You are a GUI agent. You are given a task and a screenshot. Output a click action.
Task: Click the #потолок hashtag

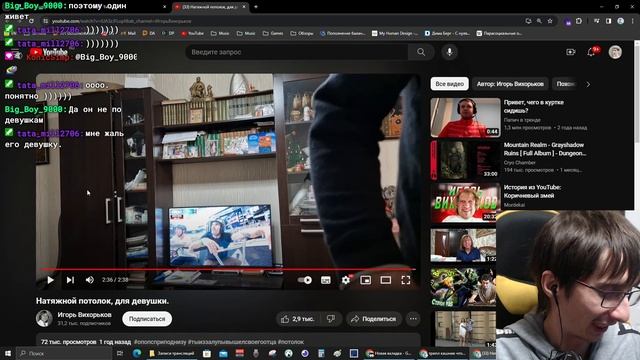[x=291, y=342]
